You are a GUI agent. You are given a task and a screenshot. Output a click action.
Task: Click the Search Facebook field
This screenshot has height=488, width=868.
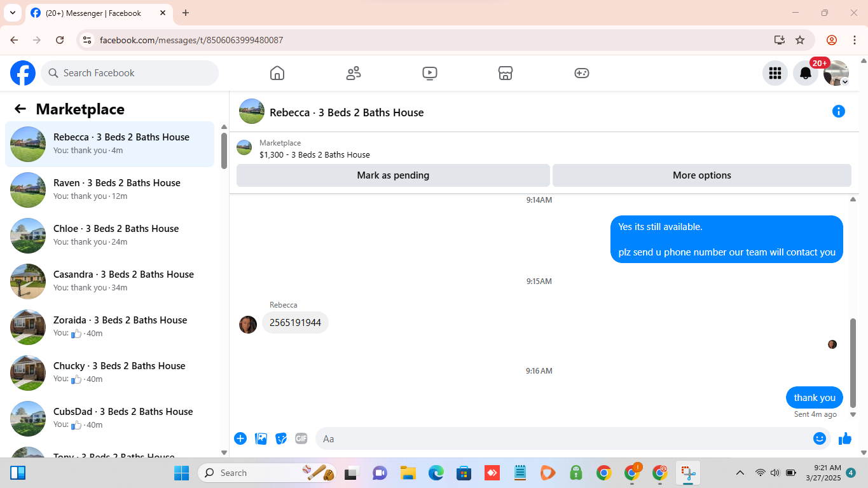pyautogui.click(x=130, y=73)
